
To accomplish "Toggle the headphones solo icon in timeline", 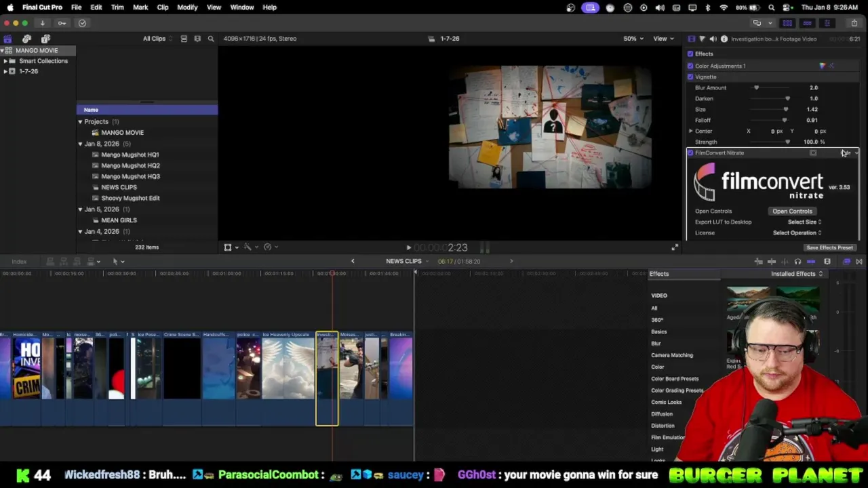I will click(797, 262).
